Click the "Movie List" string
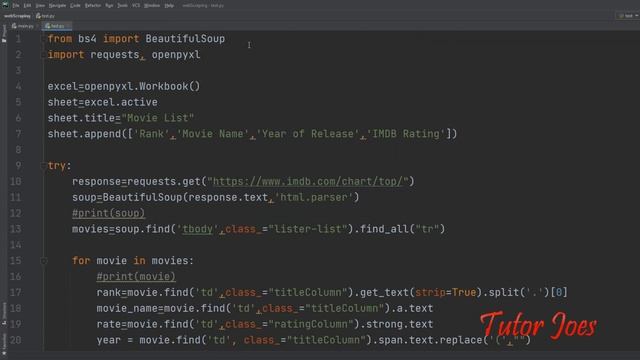 point(158,118)
